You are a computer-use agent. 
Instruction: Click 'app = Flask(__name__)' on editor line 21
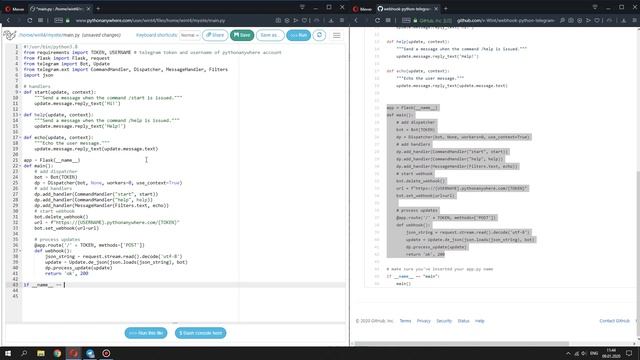pyautogui.click(x=52, y=160)
